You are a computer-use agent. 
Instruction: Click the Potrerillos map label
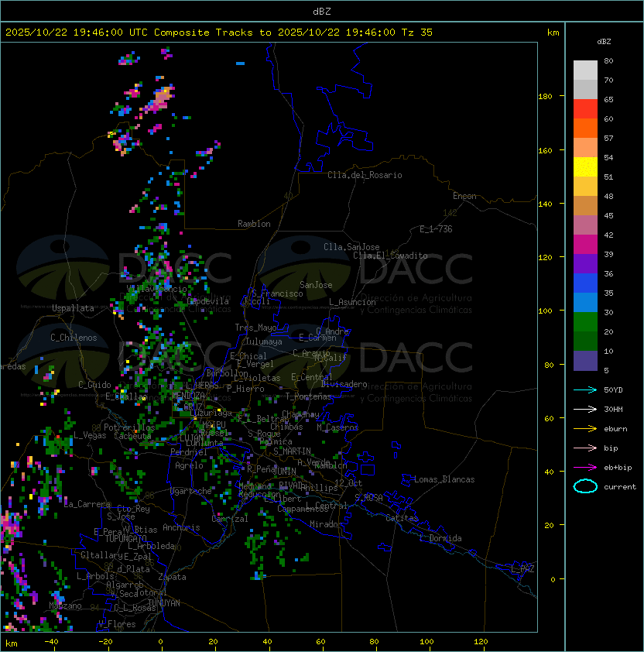click(x=129, y=427)
